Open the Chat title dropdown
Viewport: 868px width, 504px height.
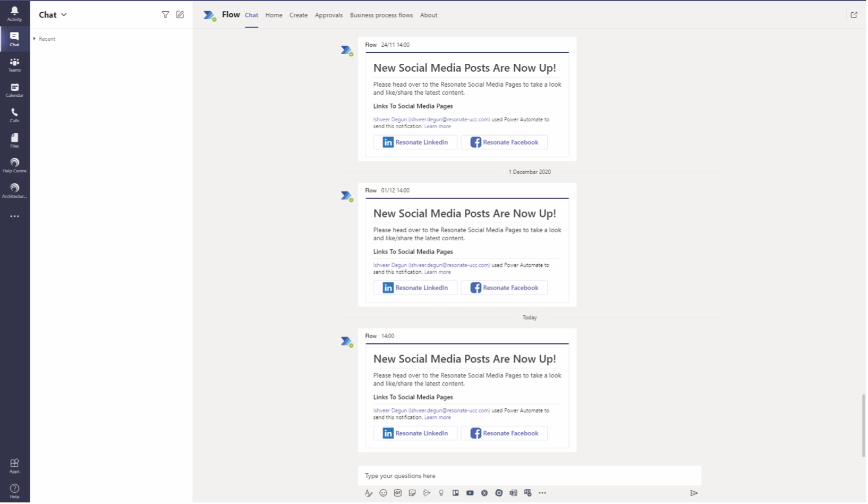(x=64, y=15)
